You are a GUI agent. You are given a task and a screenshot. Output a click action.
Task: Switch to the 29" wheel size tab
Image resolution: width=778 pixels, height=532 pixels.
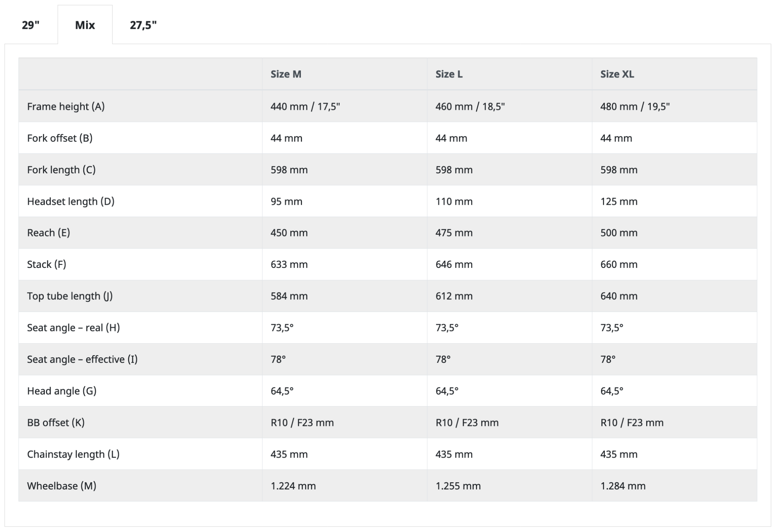pos(31,25)
